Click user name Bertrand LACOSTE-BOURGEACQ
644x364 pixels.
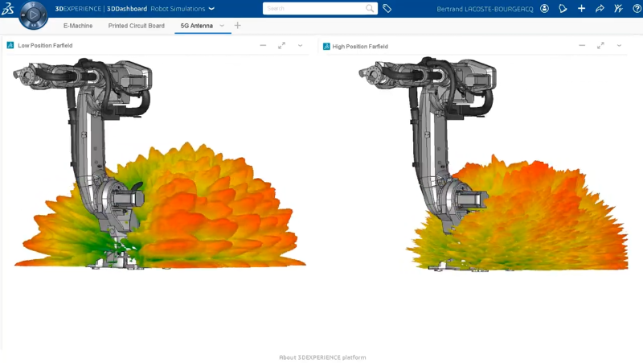[485, 9]
